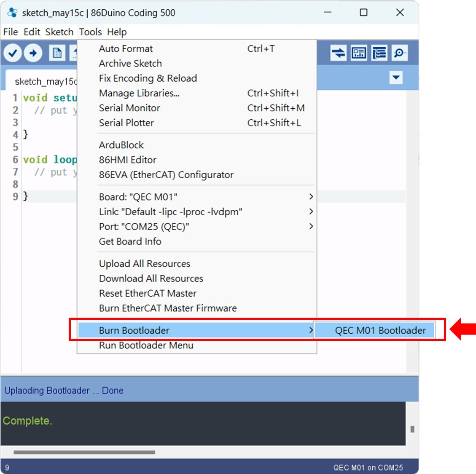This screenshot has height=474, width=476.
Task: Click the horizontal scrollbar below the console
Action: point(84,451)
